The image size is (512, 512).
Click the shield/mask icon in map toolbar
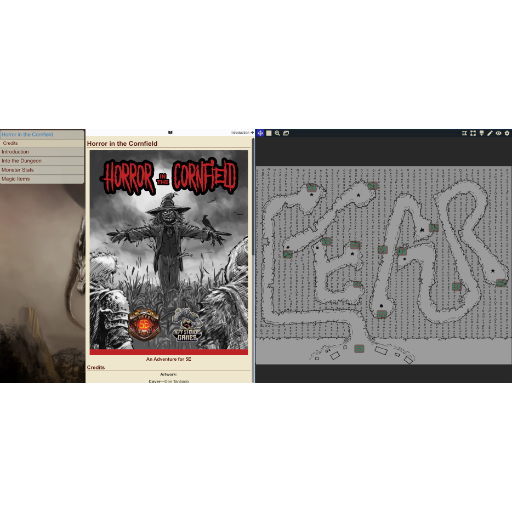[x=482, y=133]
